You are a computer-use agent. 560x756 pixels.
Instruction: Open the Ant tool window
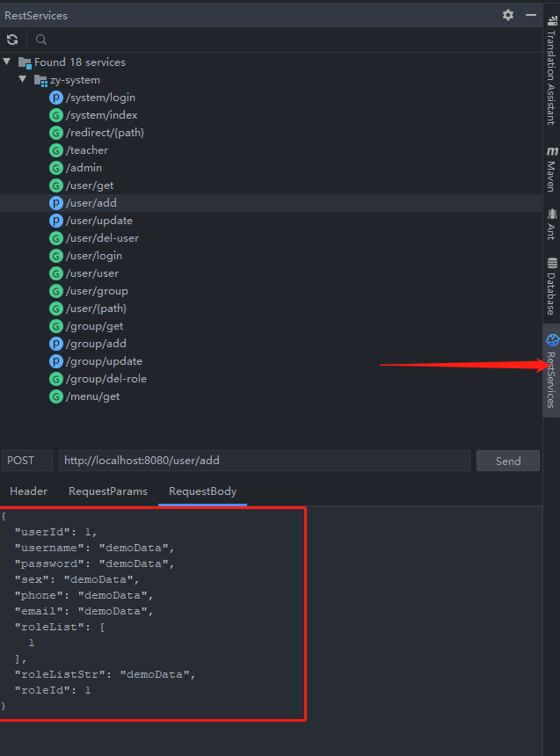point(551,224)
